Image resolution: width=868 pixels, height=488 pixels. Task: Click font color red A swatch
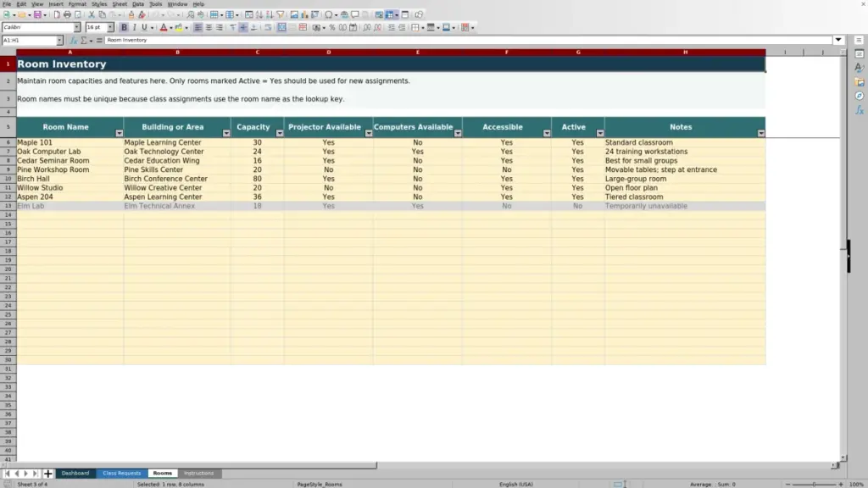click(164, 27)
